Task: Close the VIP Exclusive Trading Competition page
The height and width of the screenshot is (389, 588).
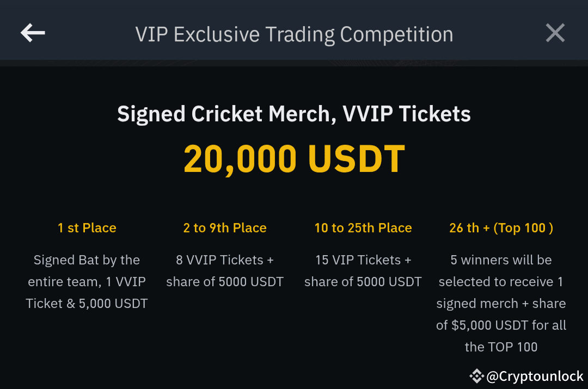Action: pos(555,33)
